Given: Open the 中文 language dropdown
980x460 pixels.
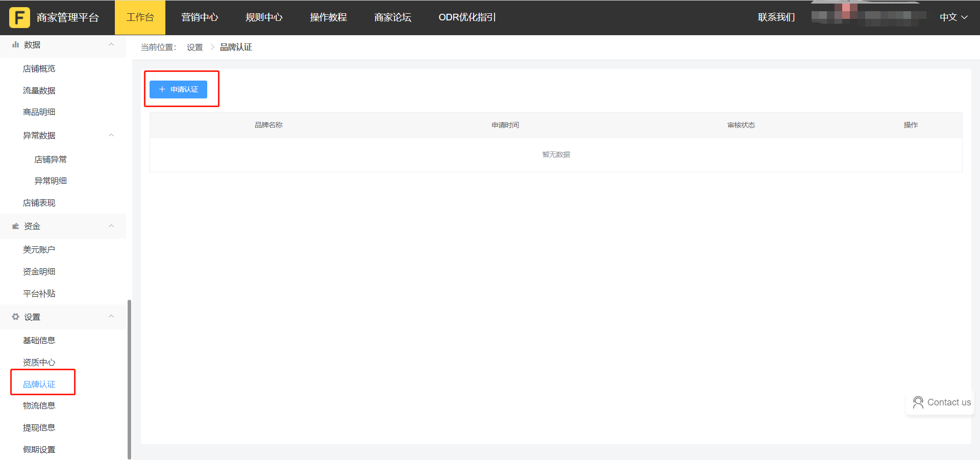Looking at the screenshot, I should [953, 17].
